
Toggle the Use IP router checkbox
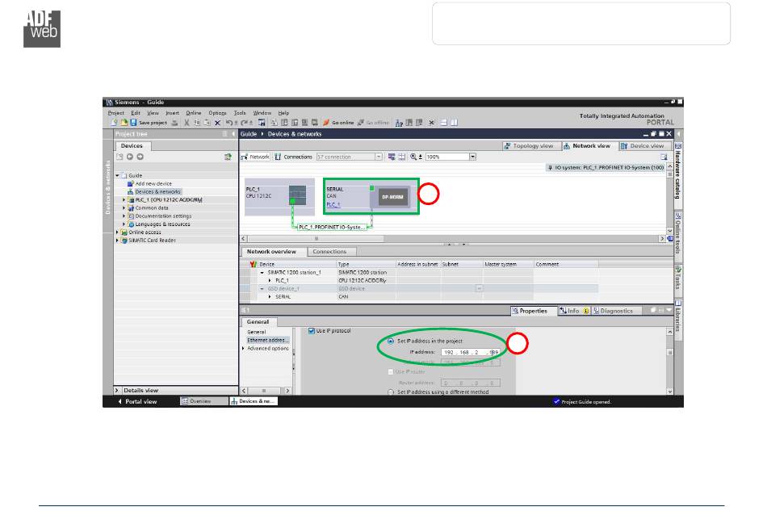[390, 371]
